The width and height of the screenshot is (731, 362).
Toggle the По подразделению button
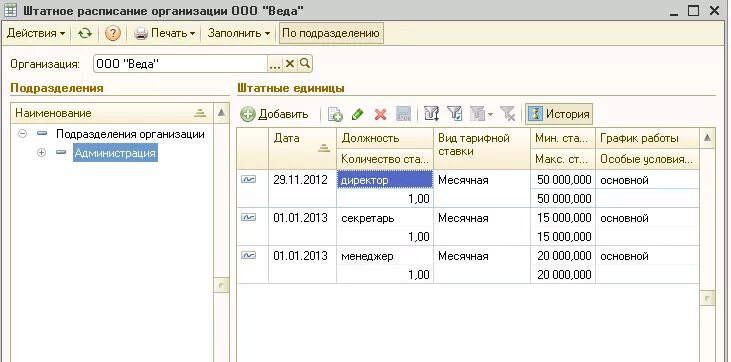point(331,34)
